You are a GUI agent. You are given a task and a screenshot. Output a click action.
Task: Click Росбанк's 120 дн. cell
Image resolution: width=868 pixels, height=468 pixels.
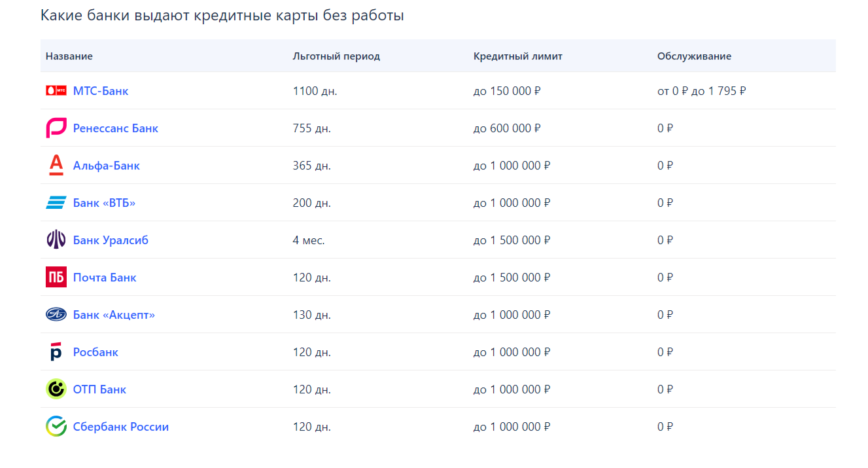312,352
